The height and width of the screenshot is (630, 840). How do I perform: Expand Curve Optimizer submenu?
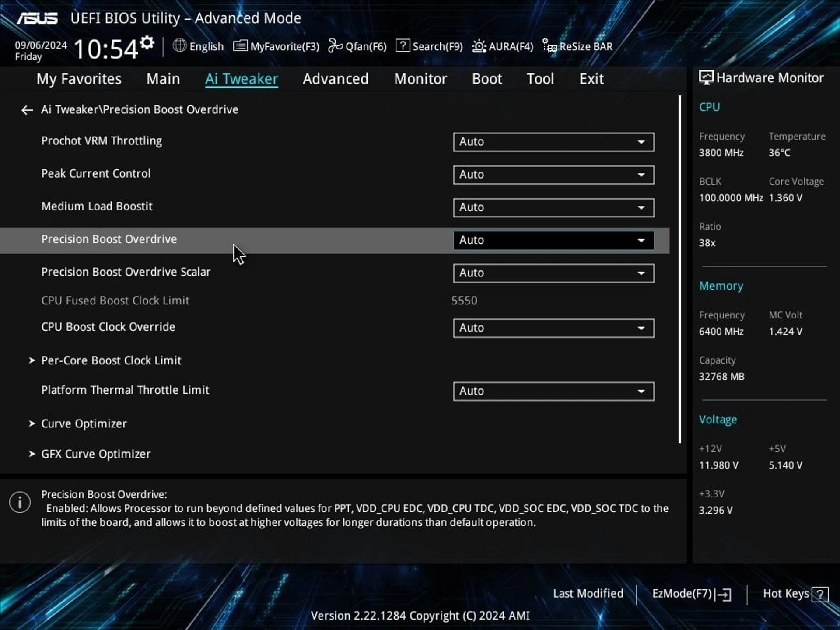pyautogui.click(x=84, y=423)
